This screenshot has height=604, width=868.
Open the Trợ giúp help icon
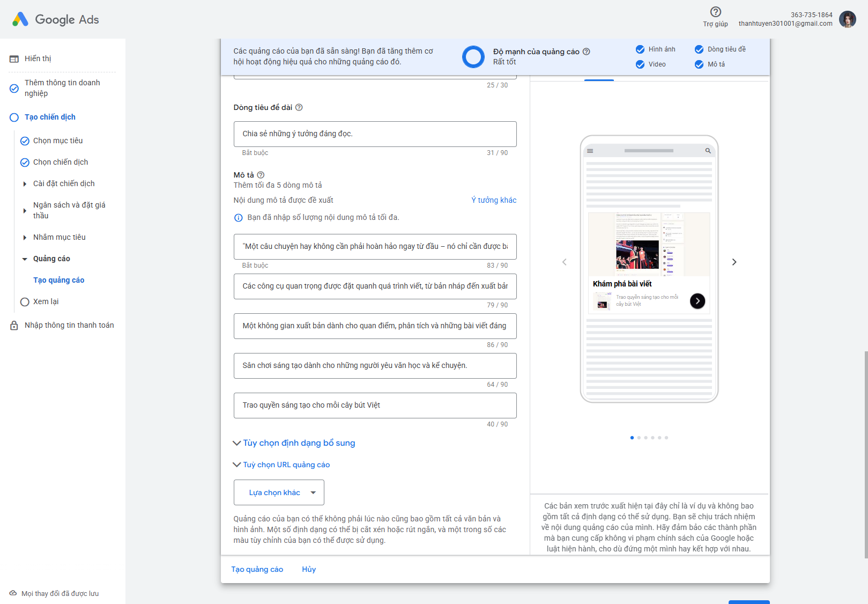click(x=715, y=12)
